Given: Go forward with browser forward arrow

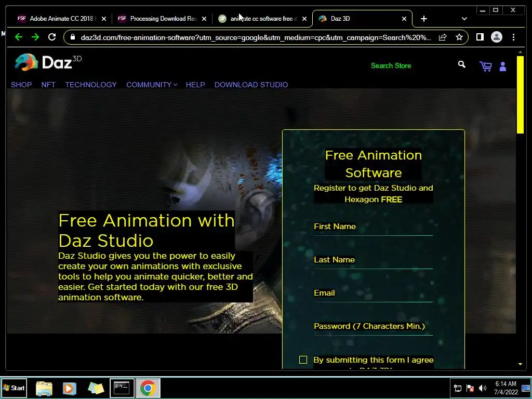Looking at the screenshot, I should (x=35, y=37).
